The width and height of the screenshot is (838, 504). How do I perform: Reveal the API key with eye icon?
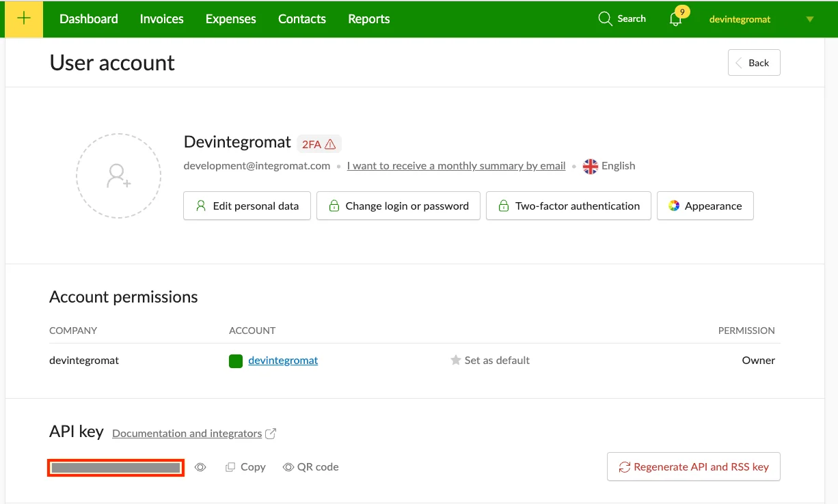coord(200,467)
